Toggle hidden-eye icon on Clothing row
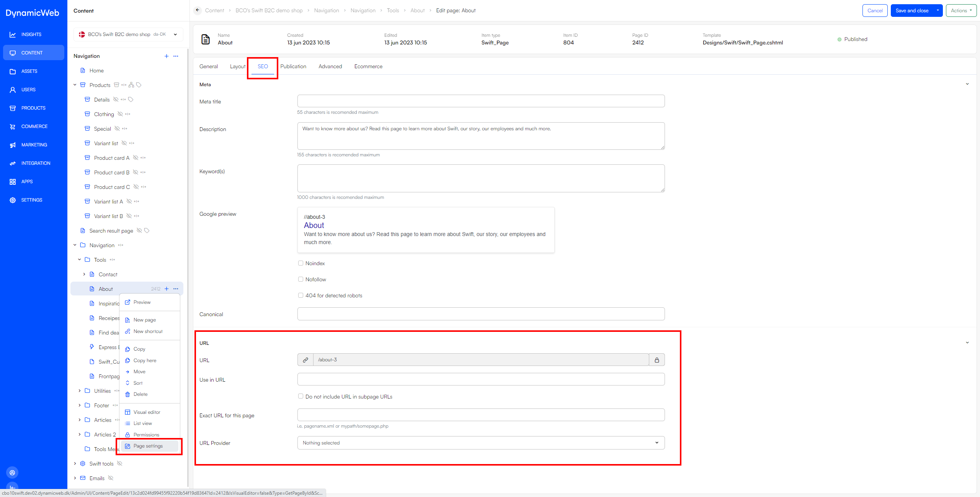The width and height of the screenshot is (980, 497). tap(120, 114)
